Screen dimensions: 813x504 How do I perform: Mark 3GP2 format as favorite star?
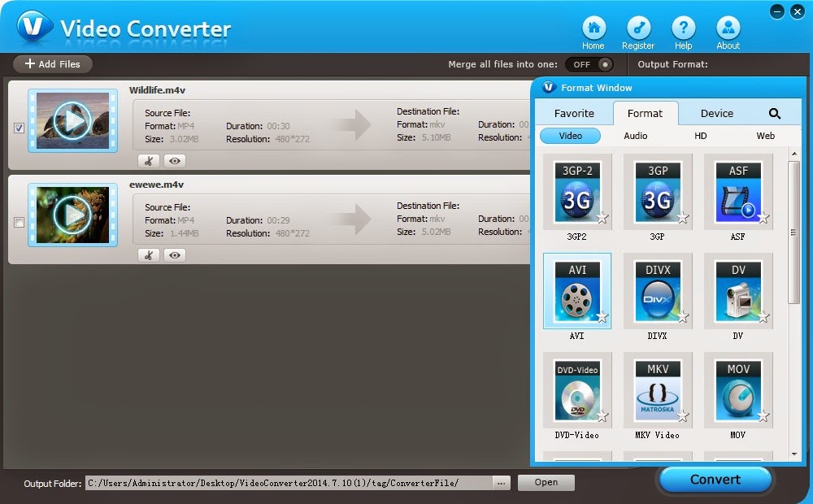pyautogui.click(x=602, y=218)
